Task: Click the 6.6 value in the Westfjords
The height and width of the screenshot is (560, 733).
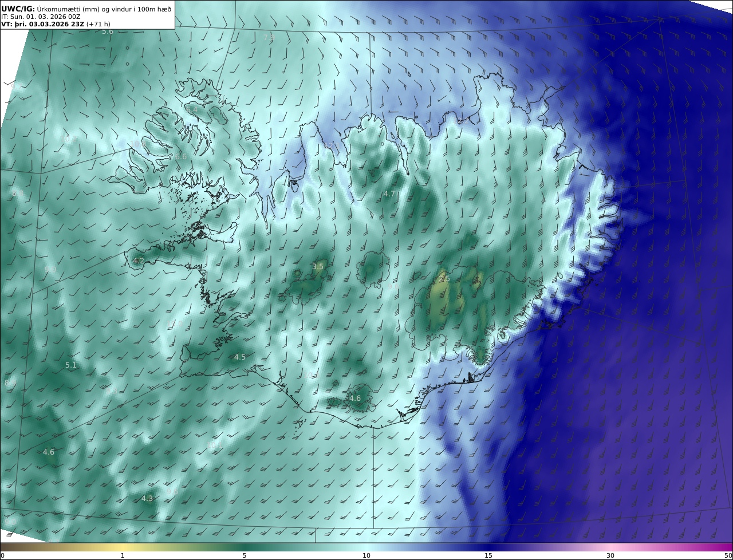Action: click(x=181, y=157)
